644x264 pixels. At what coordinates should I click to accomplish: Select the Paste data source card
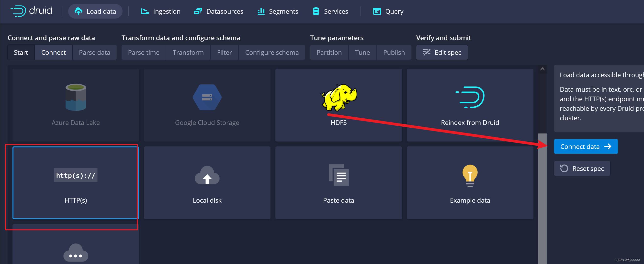pos(339,183)
